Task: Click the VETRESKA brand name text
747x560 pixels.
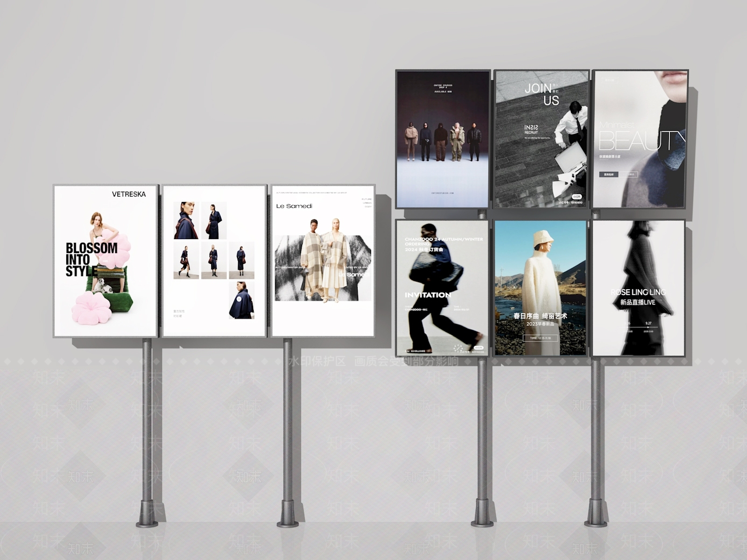Action: (129, 194)
